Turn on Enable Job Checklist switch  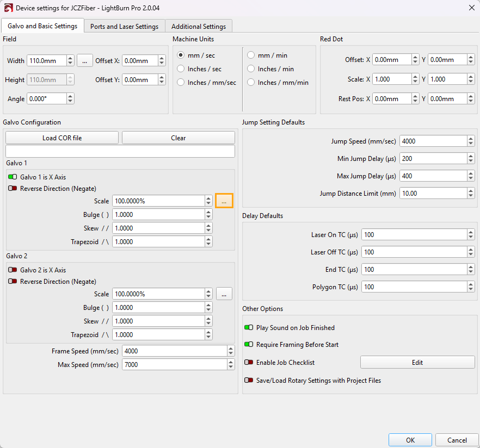click(249, 363)
